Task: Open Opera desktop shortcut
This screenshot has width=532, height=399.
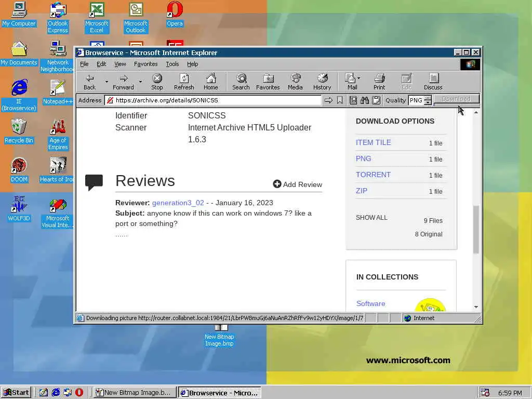Action: (x=175, y=14)
